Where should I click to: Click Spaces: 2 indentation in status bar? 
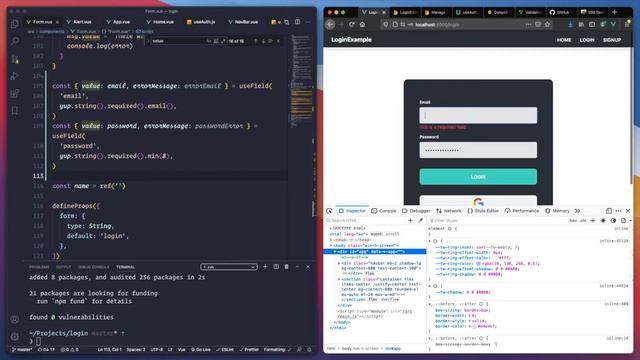pyautogui.click(x=136, y=350)
